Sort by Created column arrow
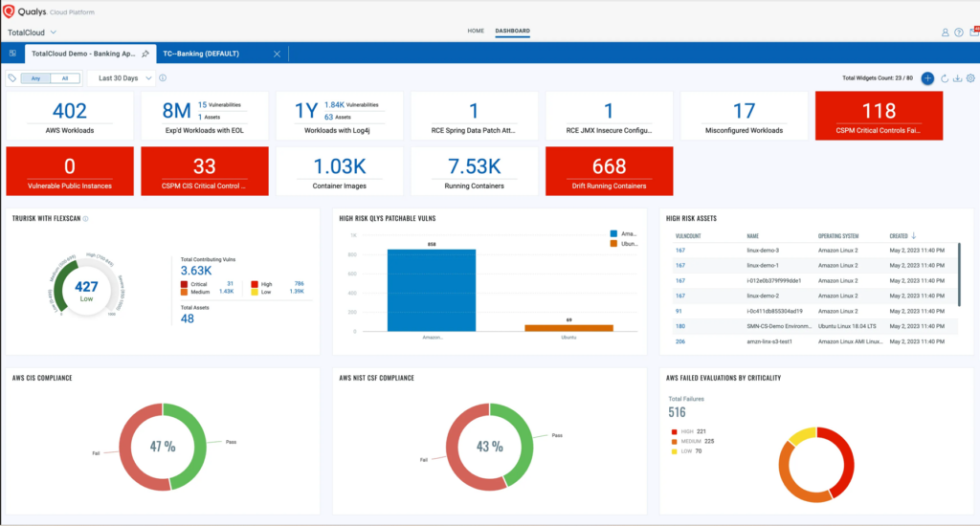980x526 pixels. pos(914,235)
